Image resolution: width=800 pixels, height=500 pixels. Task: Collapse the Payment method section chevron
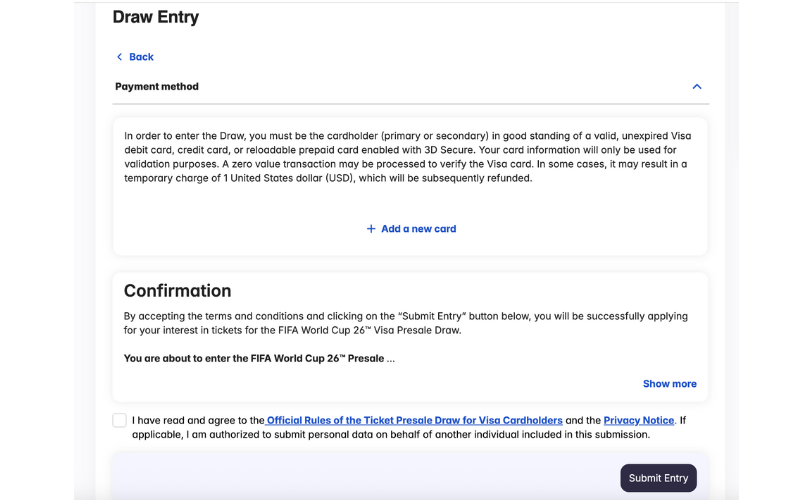[x=696, y=87]
